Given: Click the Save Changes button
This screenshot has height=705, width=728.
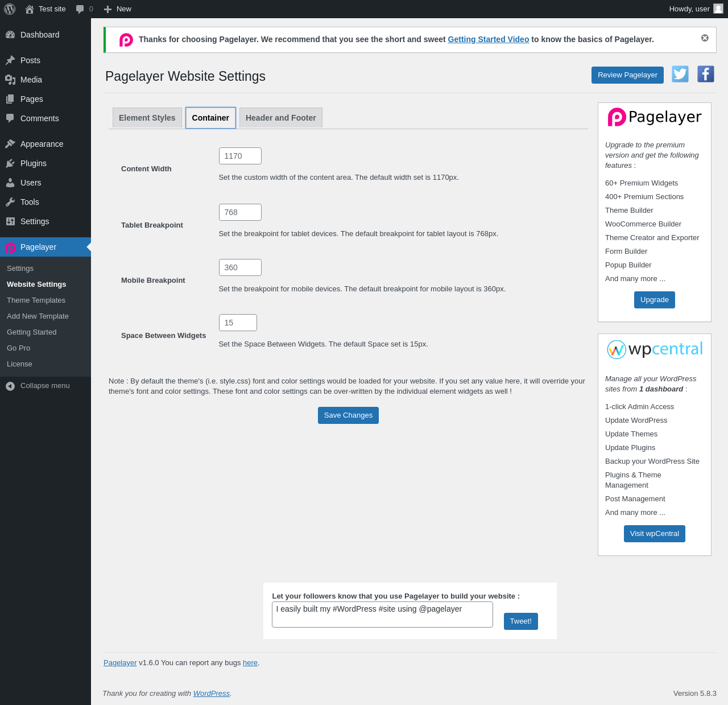Looking at the screenshot, I should tap(348, 415).
